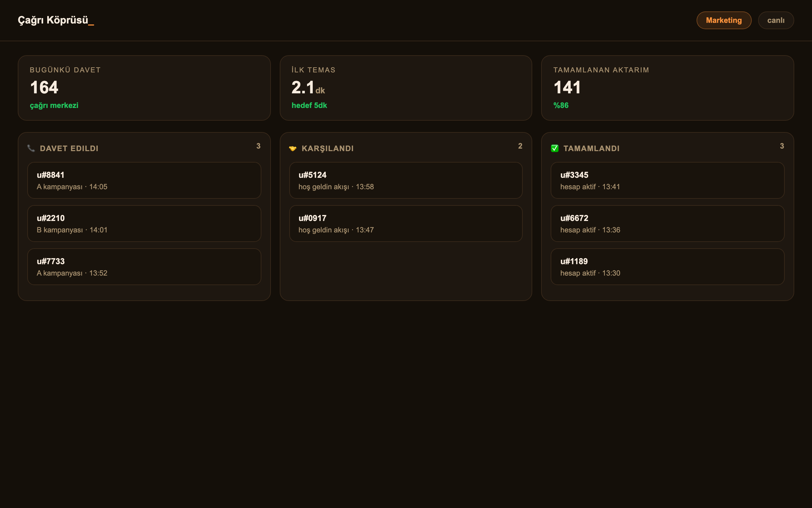
Task: Open card u#1189 hesap aktif
Action: click(x=667, y=267)
